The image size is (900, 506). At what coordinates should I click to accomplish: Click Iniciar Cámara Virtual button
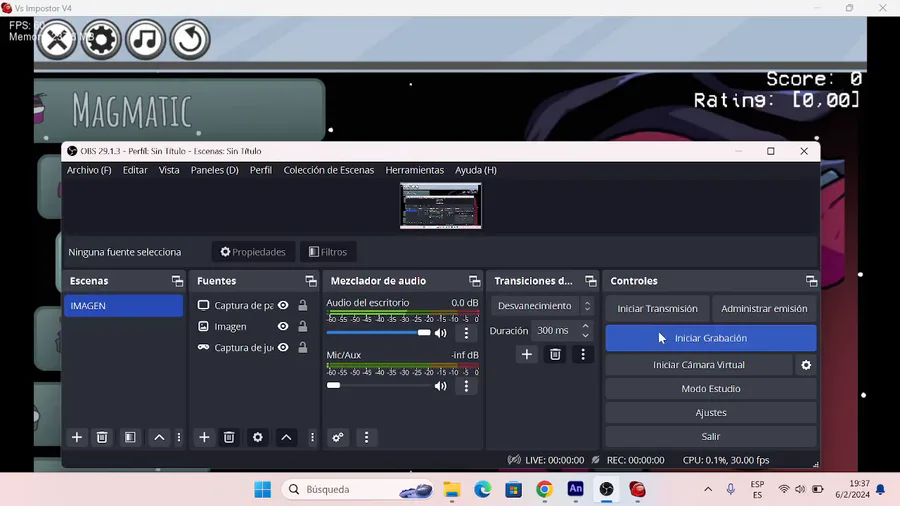coord(699,365)
